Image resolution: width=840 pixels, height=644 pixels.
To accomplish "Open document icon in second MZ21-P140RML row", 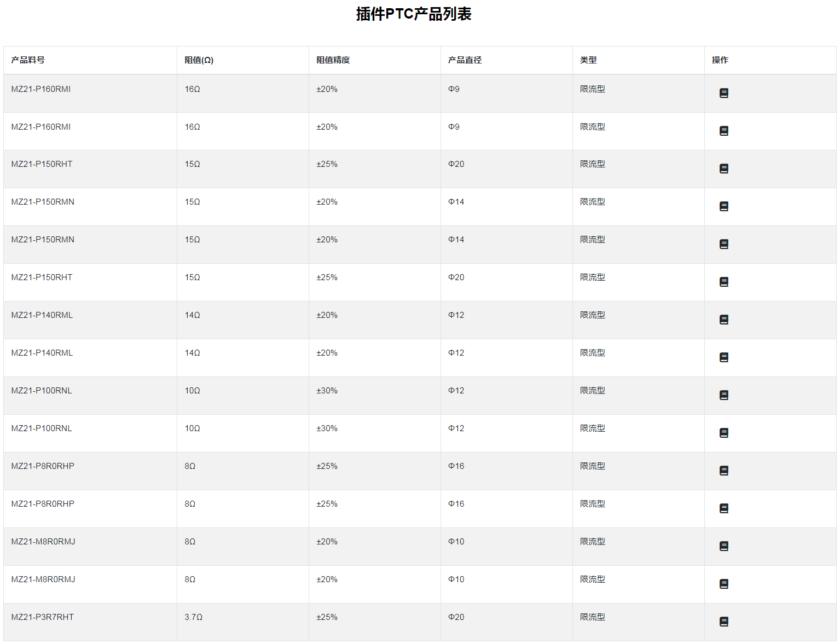I will 723,357.
